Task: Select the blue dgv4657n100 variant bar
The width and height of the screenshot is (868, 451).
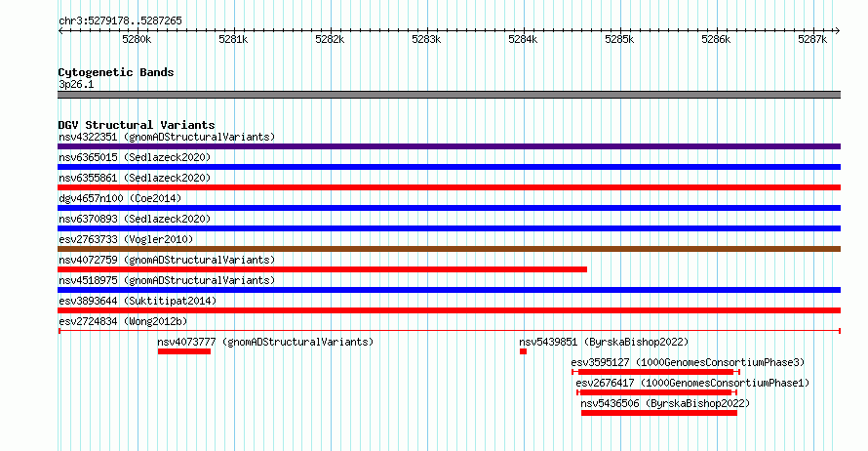Action: click(449, 208)
